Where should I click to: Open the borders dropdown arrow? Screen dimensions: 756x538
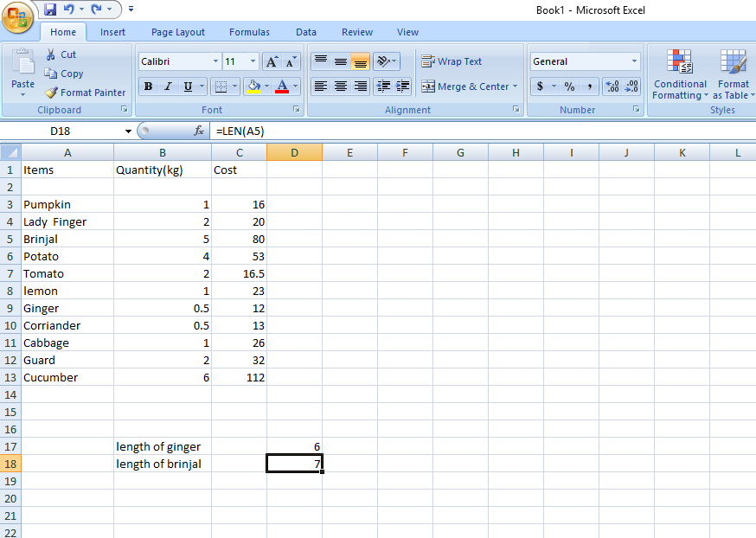tap(234, 86)
